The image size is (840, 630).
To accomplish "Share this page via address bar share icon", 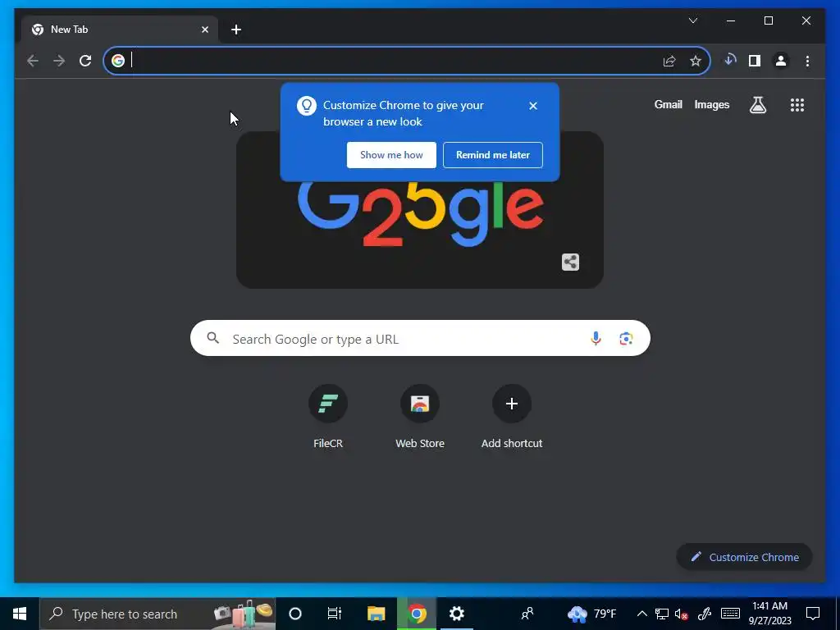I will (x=669, y=61).
